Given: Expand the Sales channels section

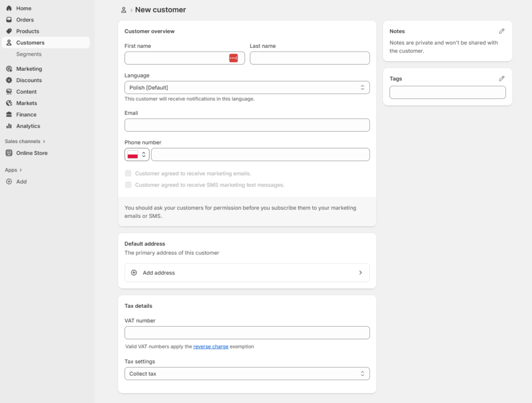Looking at the screenshot, I should coord(25,141).
